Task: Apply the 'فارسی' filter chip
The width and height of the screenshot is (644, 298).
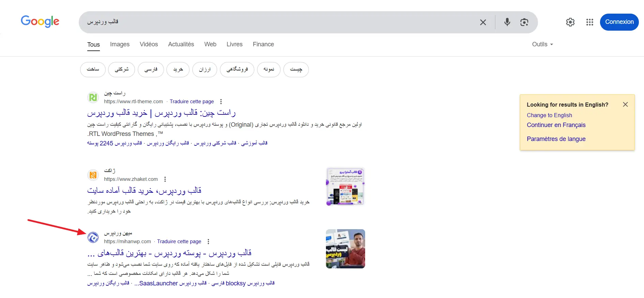Action: coord(151,69)
